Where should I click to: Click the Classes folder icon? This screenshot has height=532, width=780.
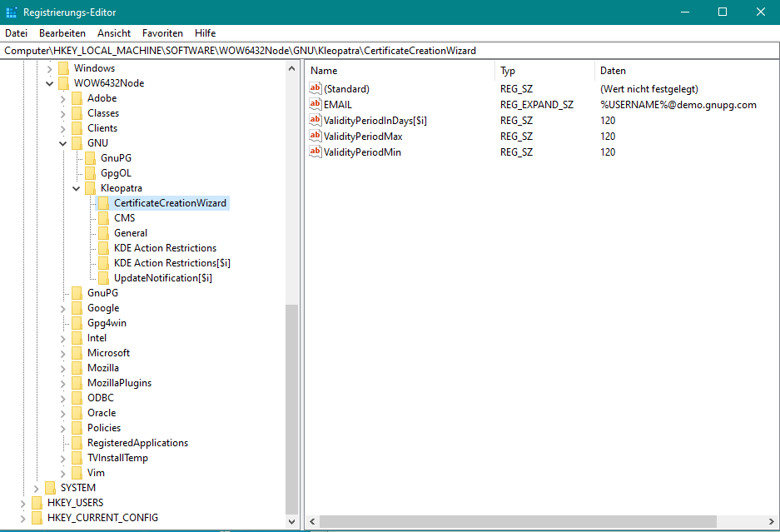[77, 113]
